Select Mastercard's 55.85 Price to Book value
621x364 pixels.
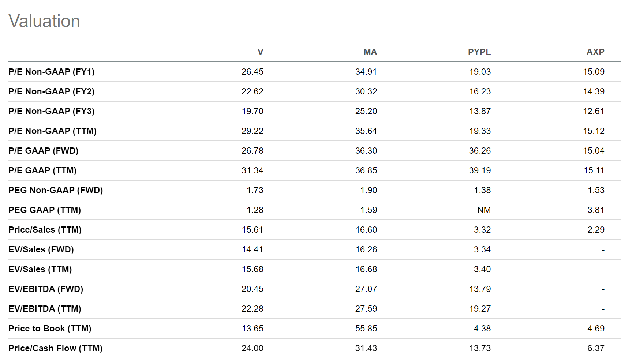(x=366, y=329)
